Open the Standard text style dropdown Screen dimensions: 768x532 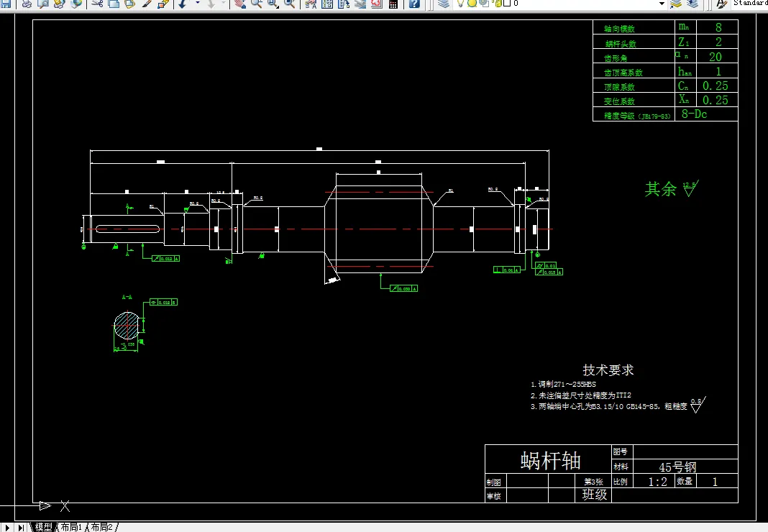[x=750, y=3]
